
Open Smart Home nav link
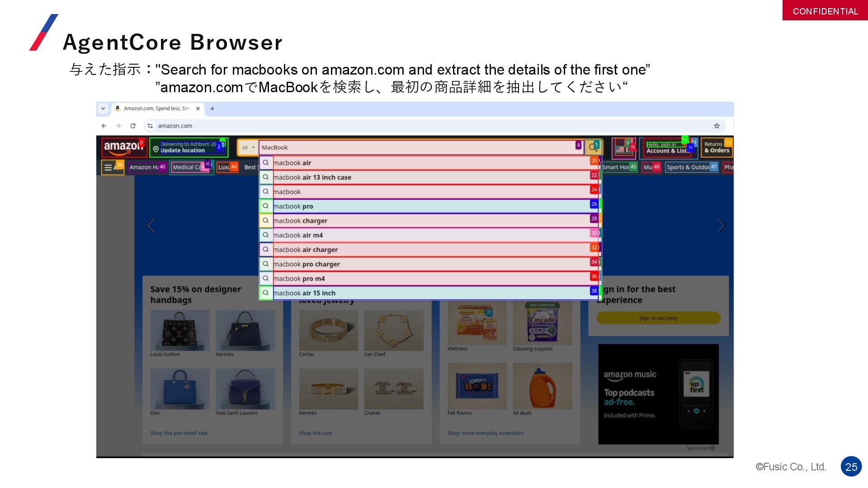pyautogui.click(x=619, y=167)
